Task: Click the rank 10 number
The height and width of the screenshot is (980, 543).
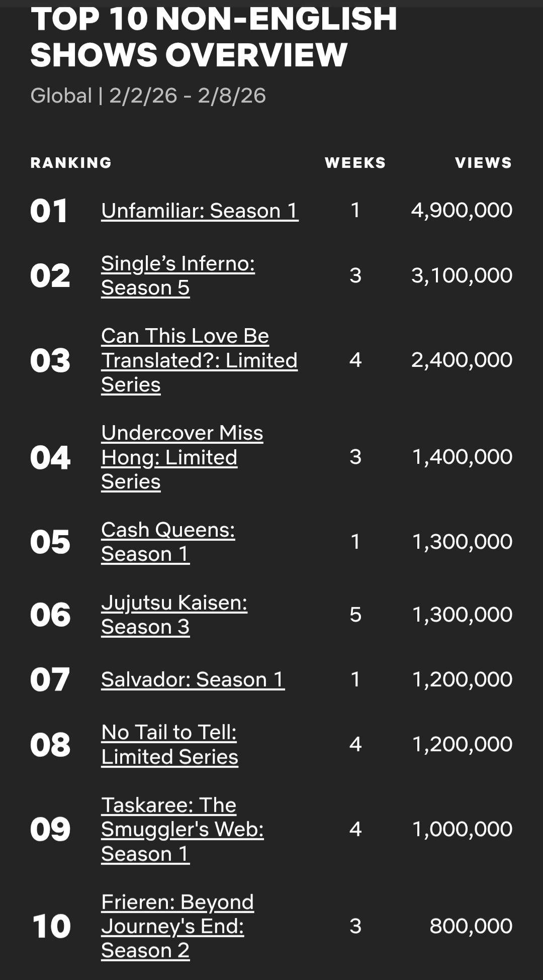Action: click(51, 926)
